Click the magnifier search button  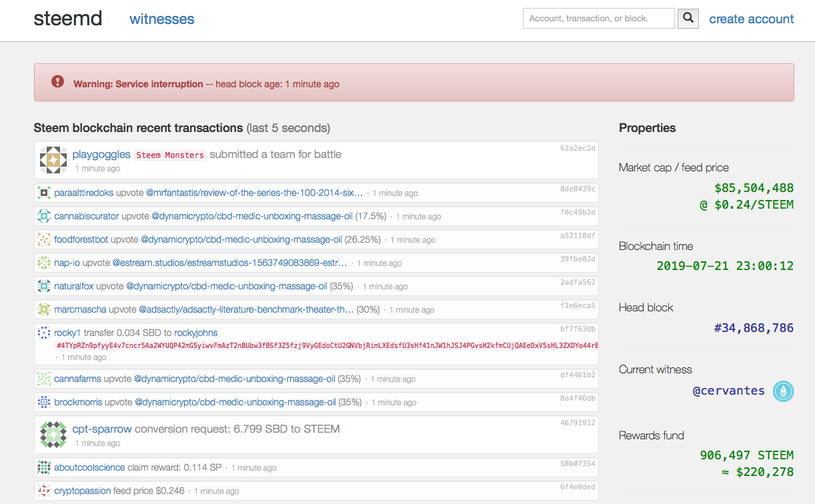(x=688, y=19)
